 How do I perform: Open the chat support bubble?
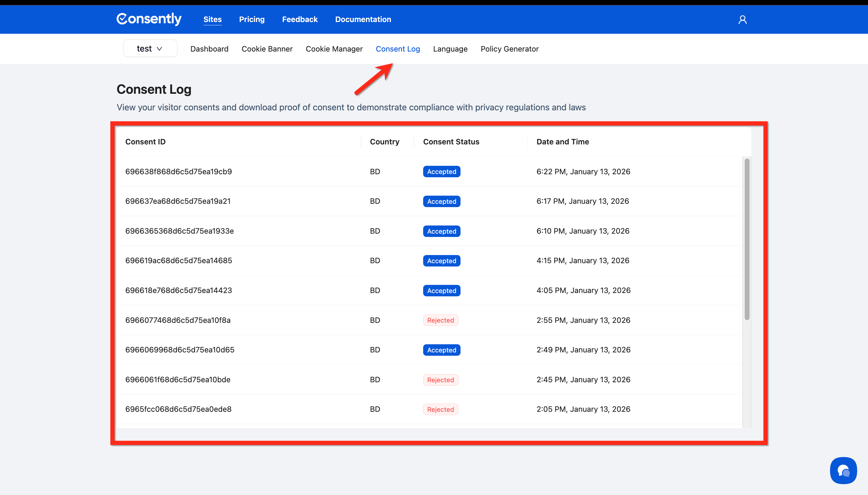tap(843, 471)
